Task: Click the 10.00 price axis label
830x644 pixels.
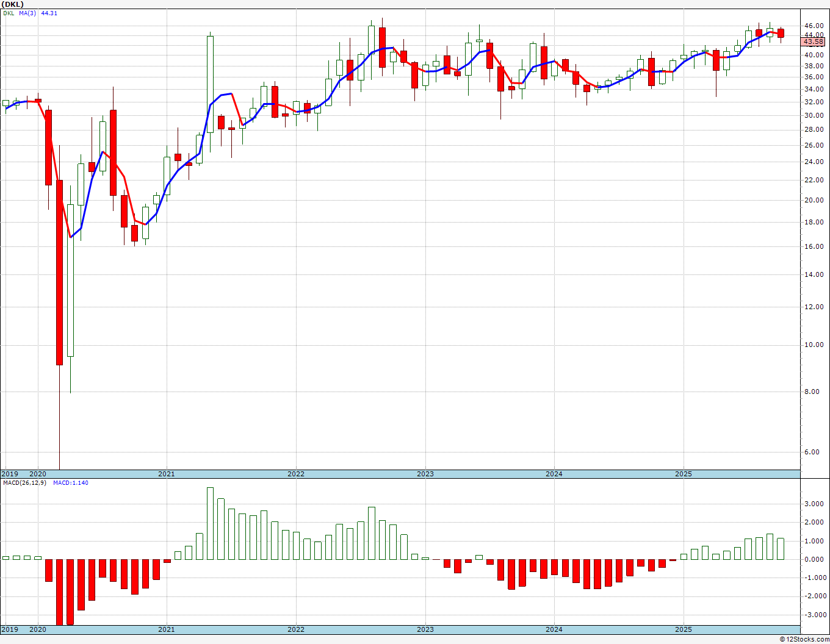Action: [x=814, y=345]
